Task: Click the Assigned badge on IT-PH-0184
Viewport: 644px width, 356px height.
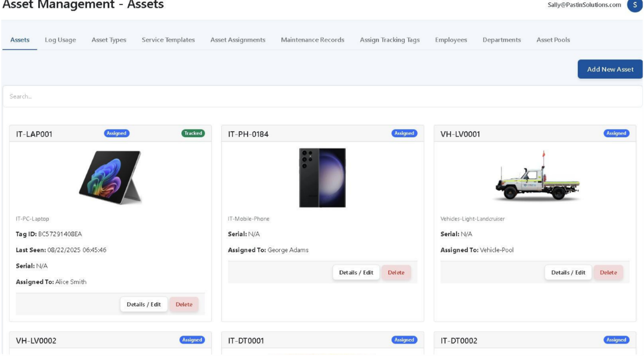Action: click(x=404, y=133)
